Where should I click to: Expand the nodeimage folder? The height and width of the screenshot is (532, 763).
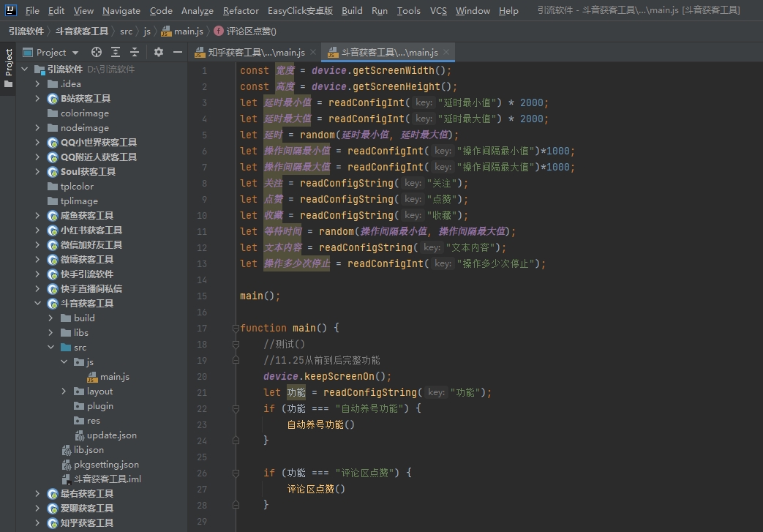click(37, 127)
